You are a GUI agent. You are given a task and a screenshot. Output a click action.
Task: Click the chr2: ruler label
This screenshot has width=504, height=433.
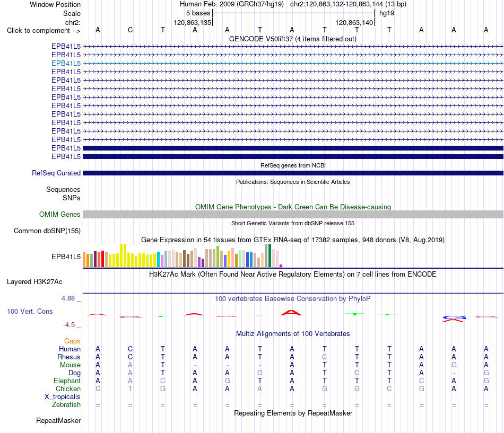click(x=73, y=22)
